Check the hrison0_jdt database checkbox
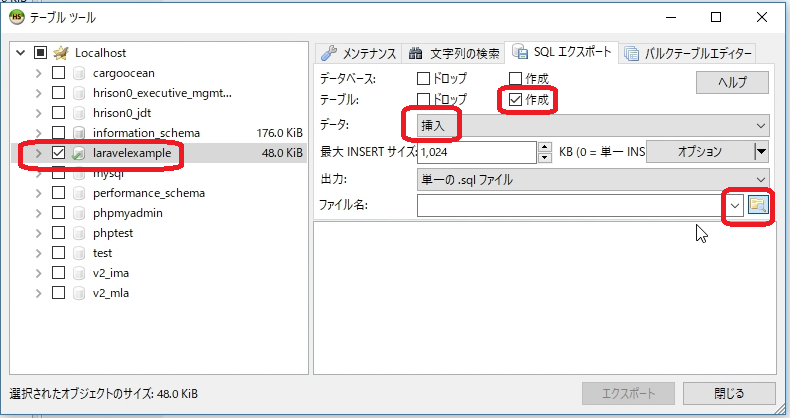The width and height of the screenshot is (790, 418). [58, 112]
